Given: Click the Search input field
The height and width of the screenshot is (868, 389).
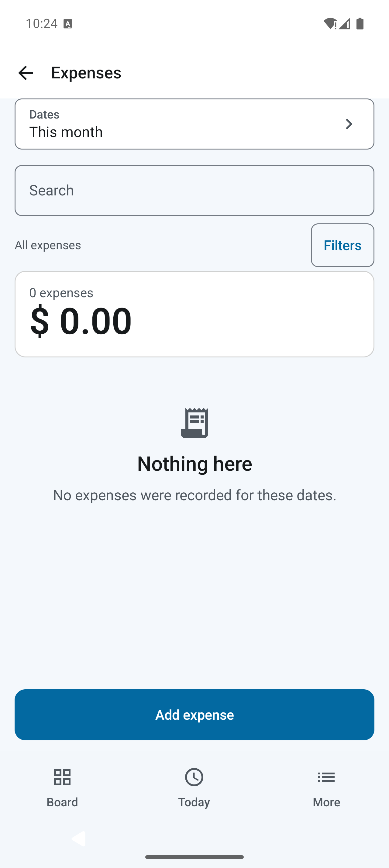Looking at the screenshot, I should (x=194, y=190).
